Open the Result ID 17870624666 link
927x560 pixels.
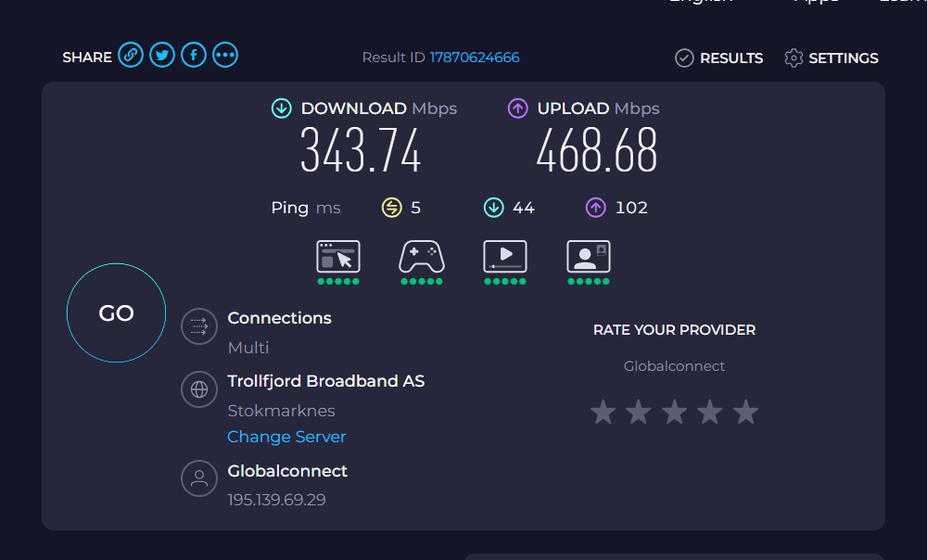pyautogui.click(x=474, y=57)
